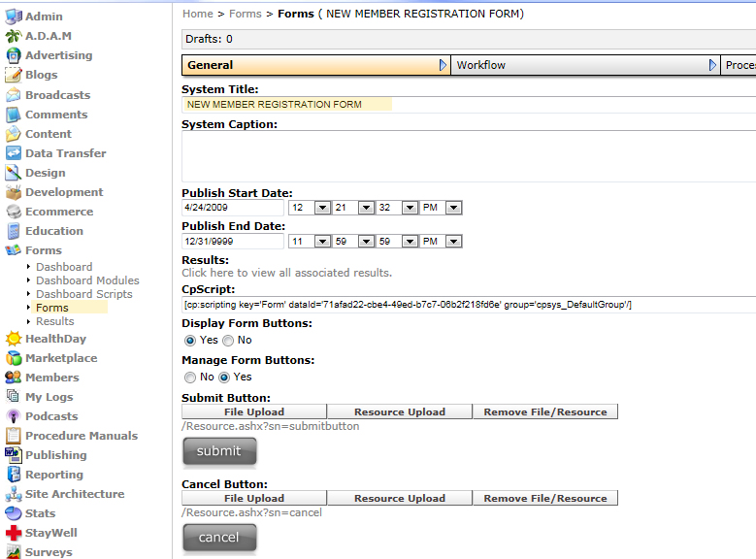Select Yes for Display Form Buttons
The height and width of the screenshot is (559, 756).
click(190, 341)
